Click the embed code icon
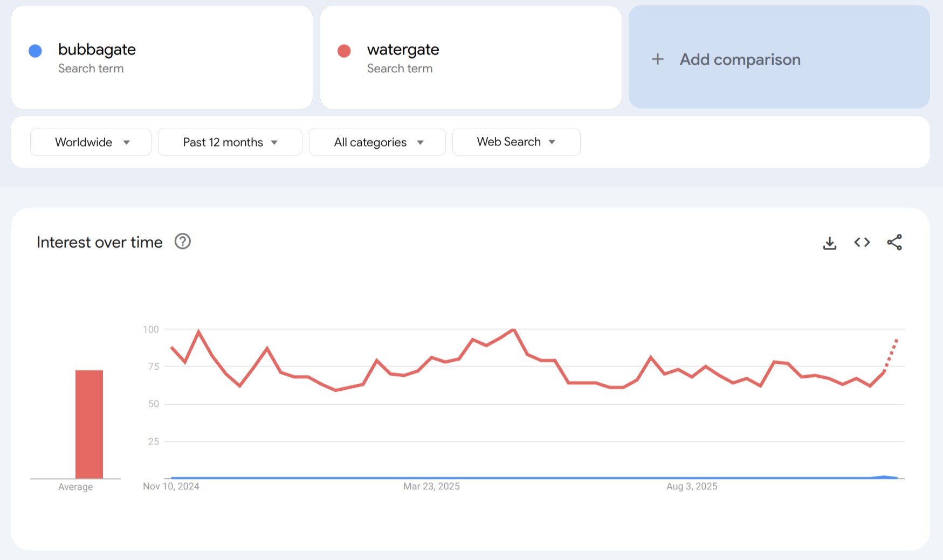Screen dimensions: 943x560 [862, 243]
